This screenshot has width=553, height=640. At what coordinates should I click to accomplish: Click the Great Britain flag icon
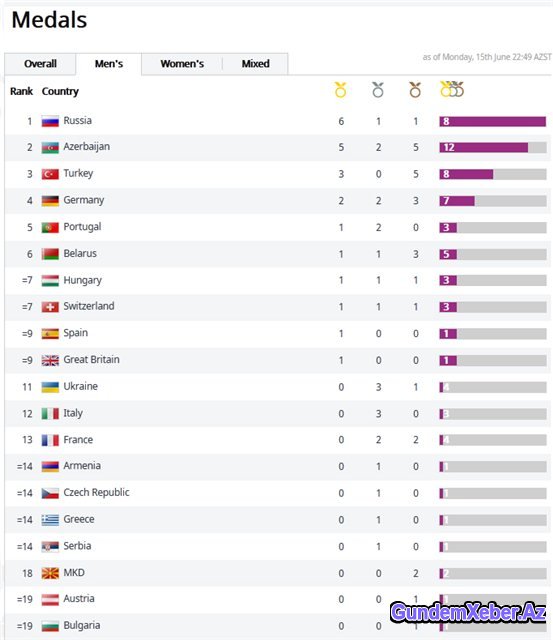point(50,360)
